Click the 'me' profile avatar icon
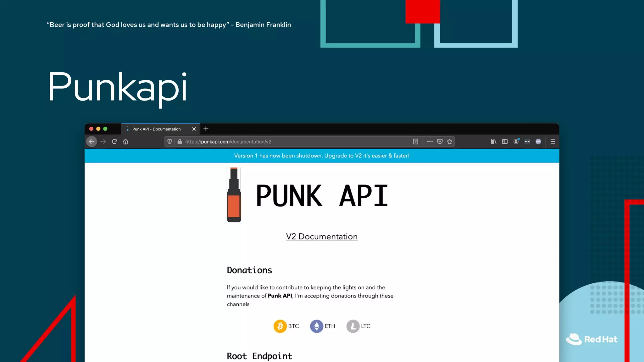 [x=538, y=142]
